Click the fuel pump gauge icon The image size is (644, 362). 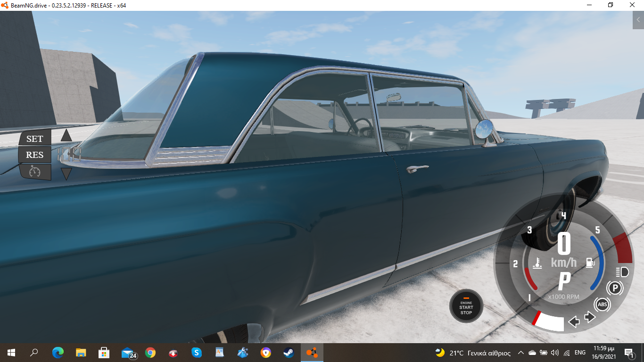[590, 263]
